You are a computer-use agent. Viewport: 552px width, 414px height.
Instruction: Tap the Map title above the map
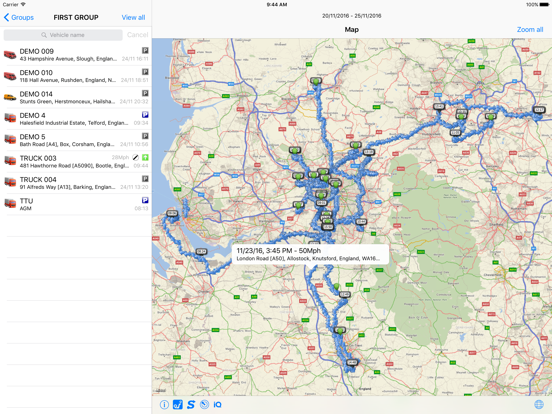352,30
